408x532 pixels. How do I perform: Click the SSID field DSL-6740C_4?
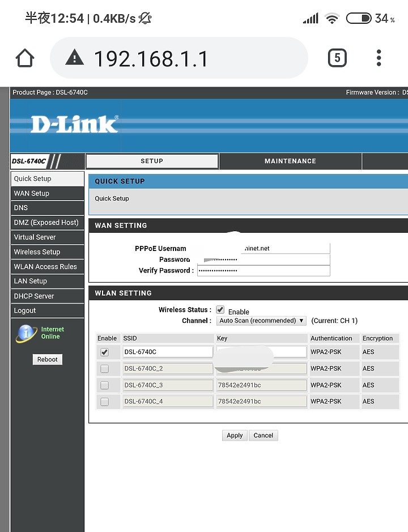tap(168, 401)
